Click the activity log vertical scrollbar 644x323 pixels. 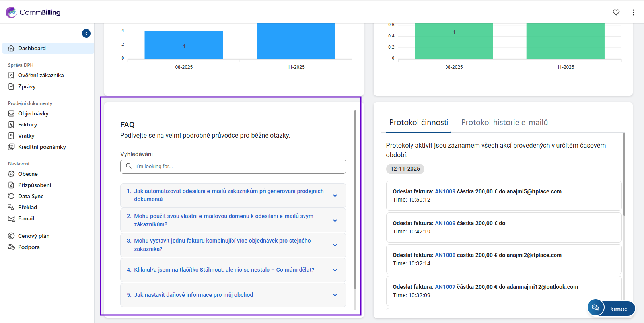coord(624,175)
